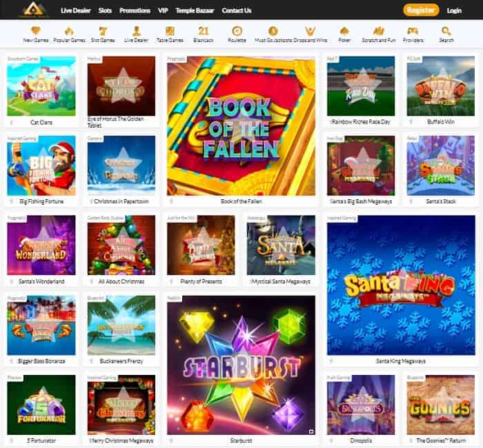Click the small icon beside Buffalo Win title
Screen dimensions: 483x448
(x=411, y=122)
